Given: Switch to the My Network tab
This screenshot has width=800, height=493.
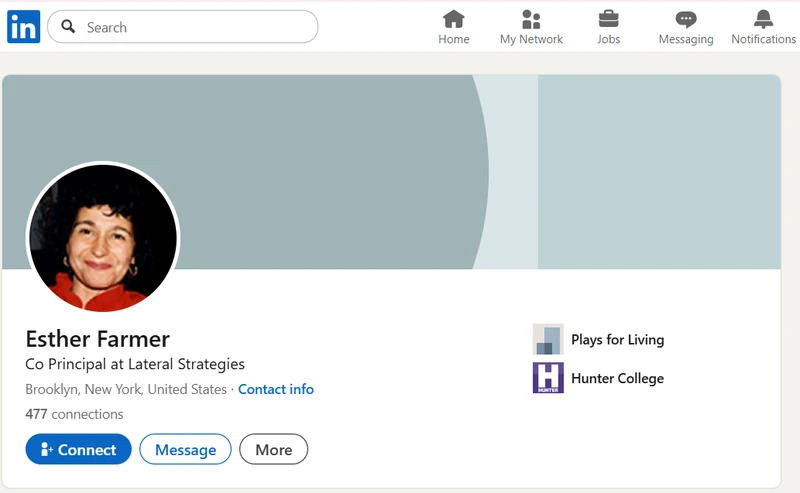Looking at the screenshot, I should pos(531,27).
